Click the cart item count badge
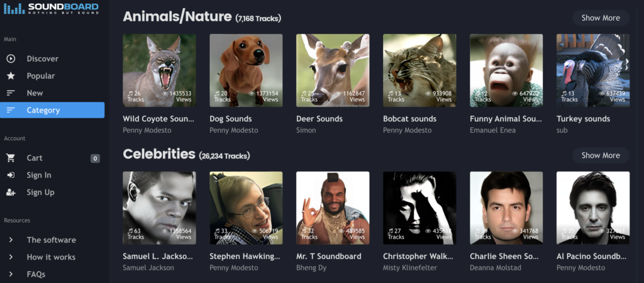This screenshot has height=283, width=644. 95,158
